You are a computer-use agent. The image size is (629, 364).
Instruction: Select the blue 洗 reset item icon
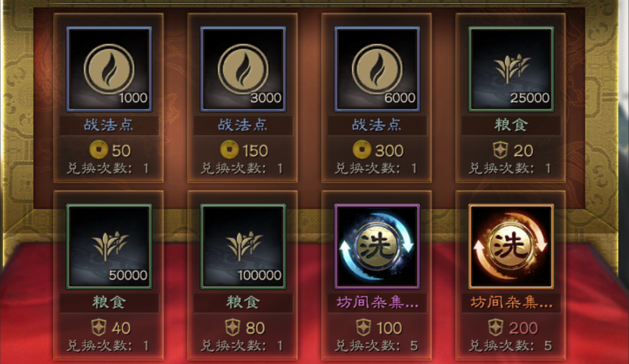pos(377,246)
